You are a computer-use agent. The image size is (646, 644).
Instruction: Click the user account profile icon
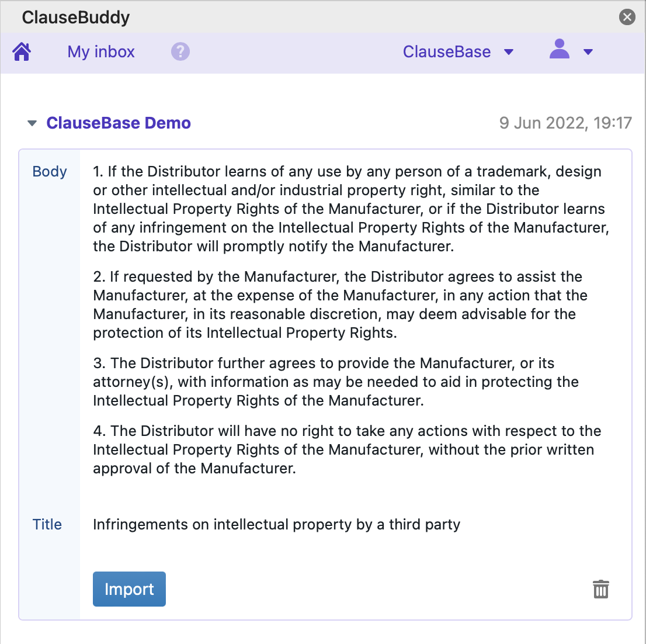pyautogui.click(x=560, y=50)
